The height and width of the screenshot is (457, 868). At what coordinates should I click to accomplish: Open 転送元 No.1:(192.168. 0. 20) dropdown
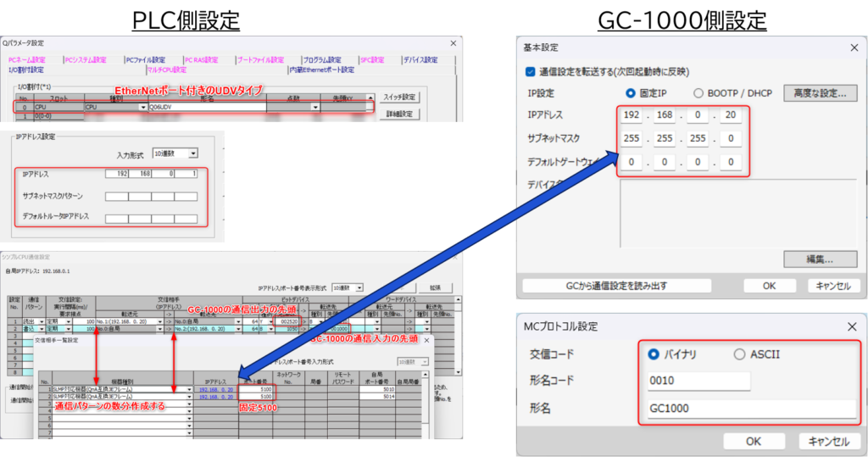[160, 321]
